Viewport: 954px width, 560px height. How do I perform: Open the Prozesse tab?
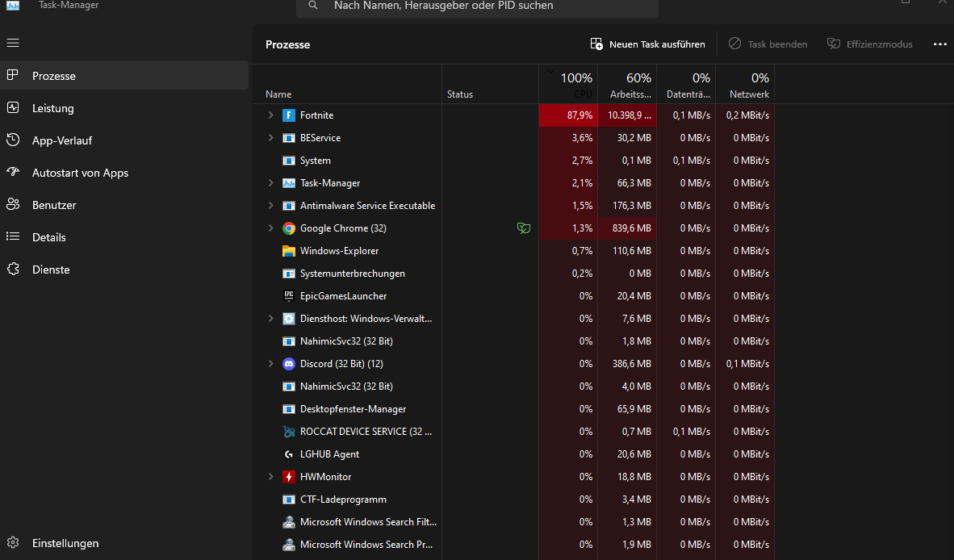tap(124, 75)
